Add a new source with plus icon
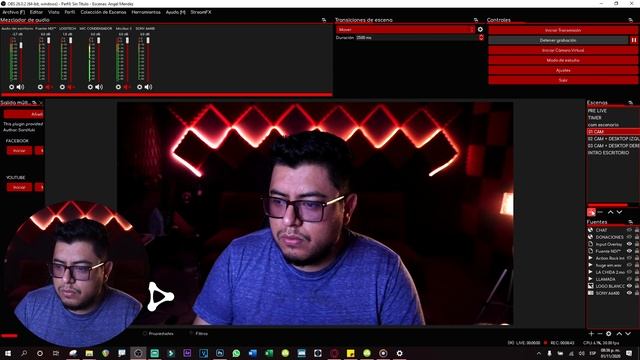The width and height of the screenshot is (640, 360). [591, 334]
